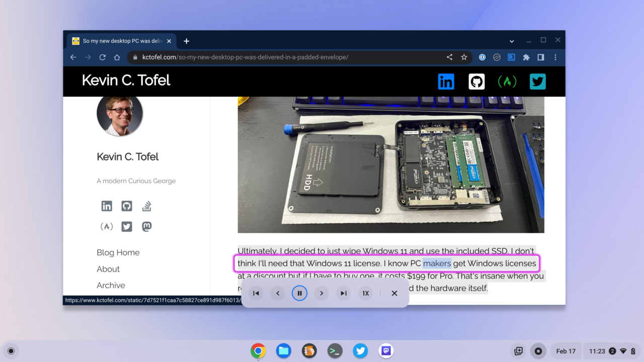Open the 1Password extension
The image size is (644, 362).
click(482, 57)
